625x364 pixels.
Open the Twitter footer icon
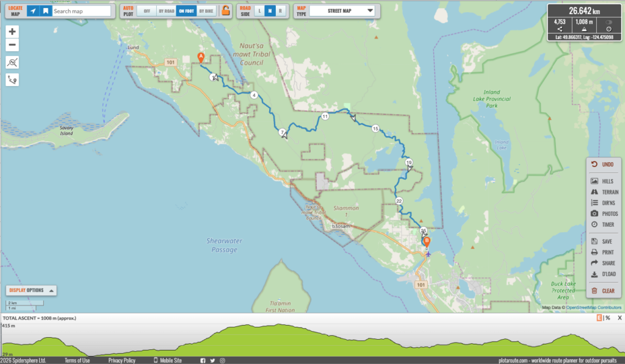click(x=212, y=360)
